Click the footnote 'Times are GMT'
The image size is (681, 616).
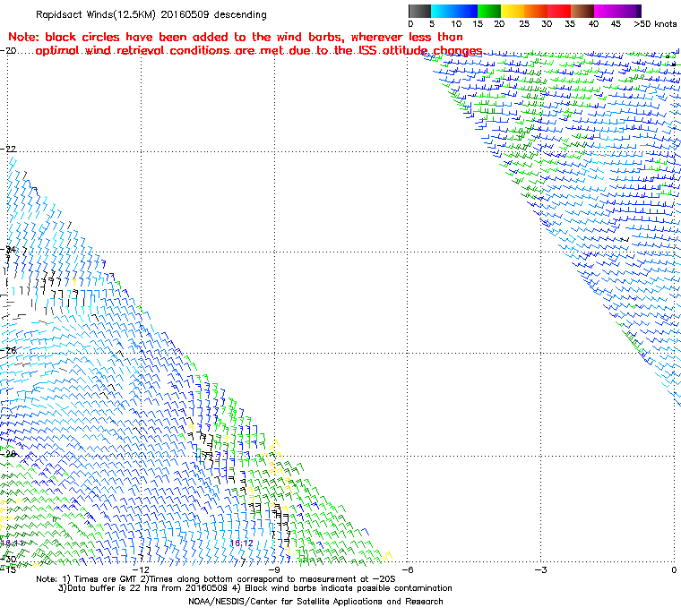106,579
